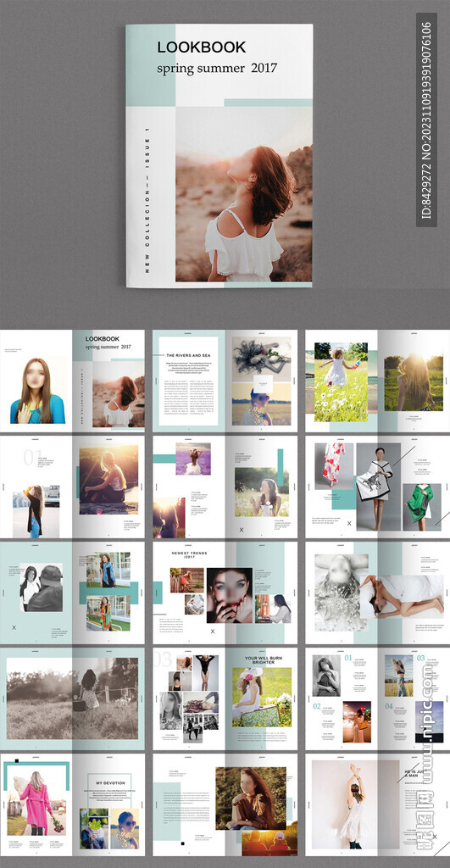
Task: Select 'spring summer 2017' subtitle on large cover
Action: tap(217, 69)
